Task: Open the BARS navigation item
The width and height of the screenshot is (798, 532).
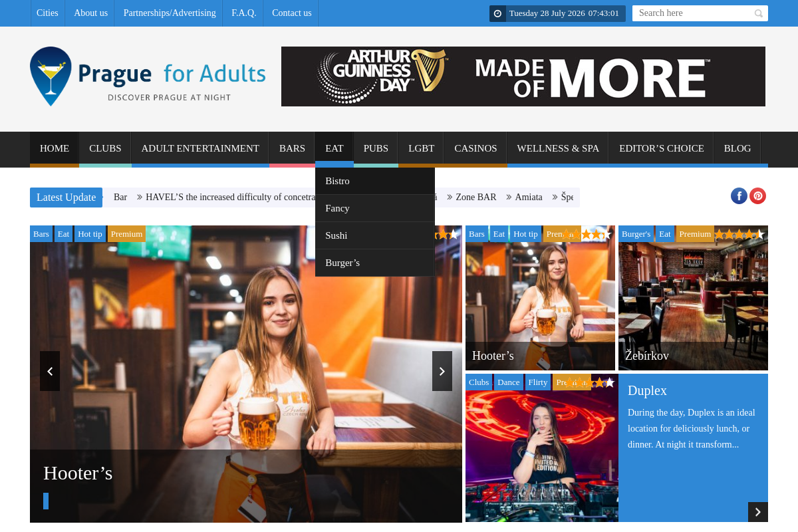Action: (292, 148)
